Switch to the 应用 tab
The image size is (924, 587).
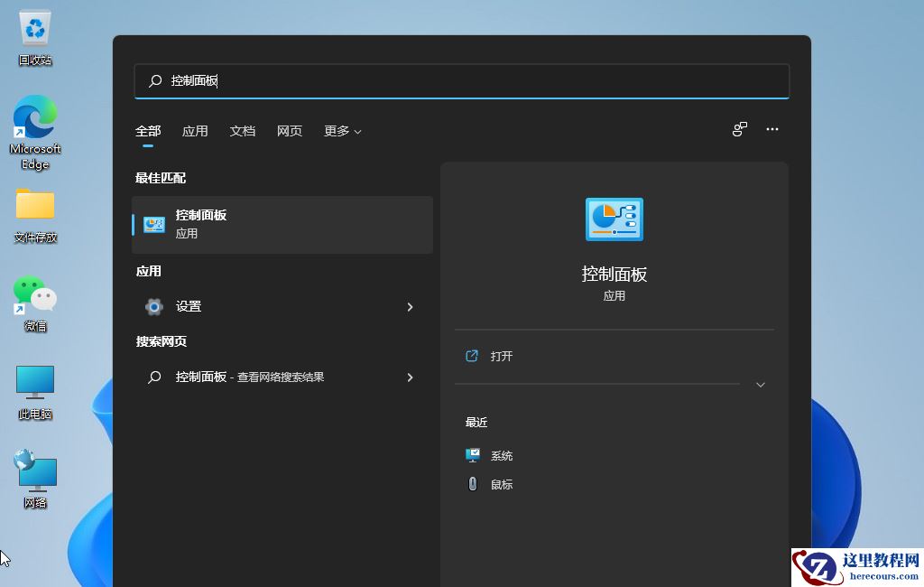coord(195,131)
